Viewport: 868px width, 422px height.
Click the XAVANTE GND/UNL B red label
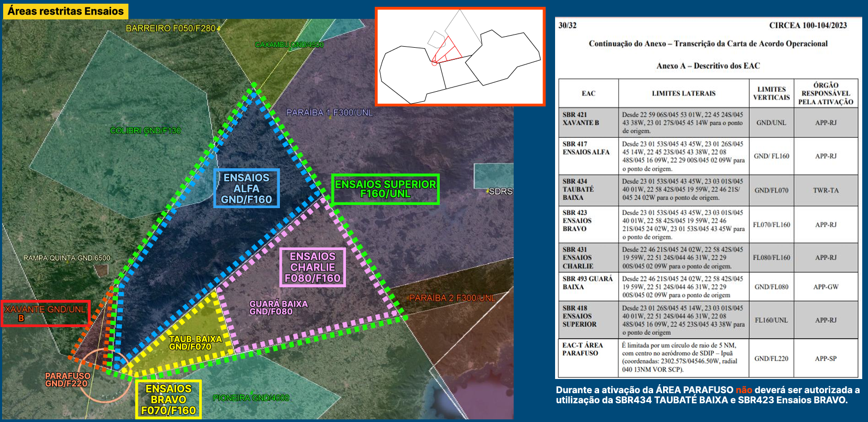coord(45,313)
